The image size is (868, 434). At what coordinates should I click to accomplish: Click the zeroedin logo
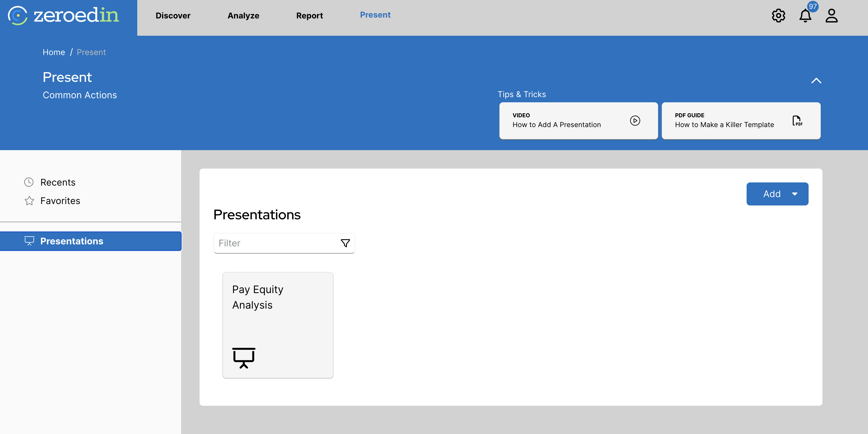[64, 16]
